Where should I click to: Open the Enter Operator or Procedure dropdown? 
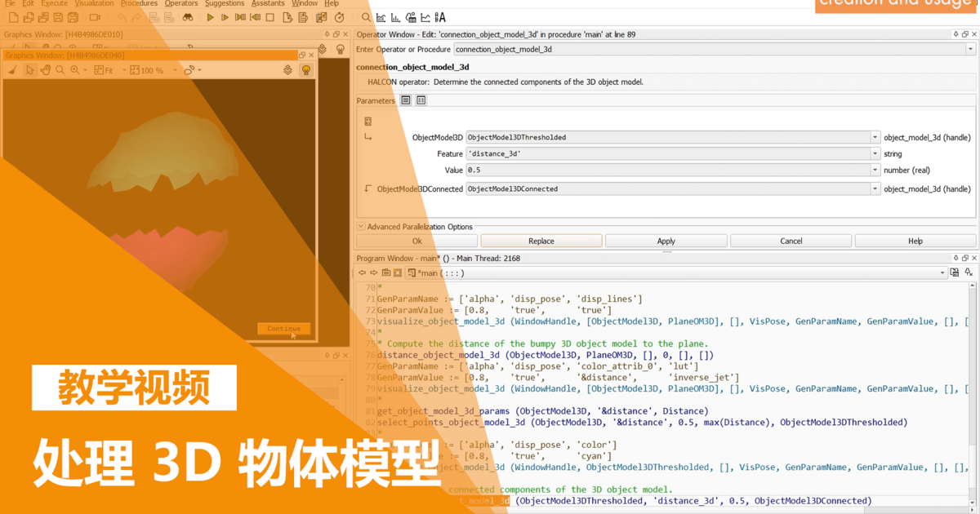[970, 49]
